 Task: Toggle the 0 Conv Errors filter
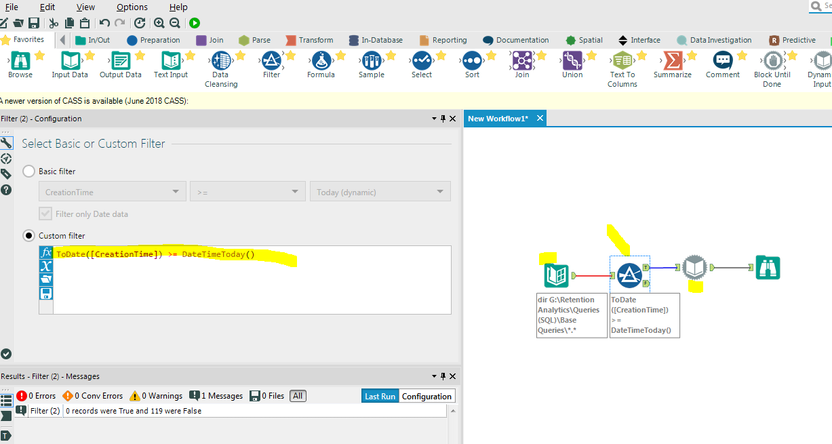(x=92, y=396)
